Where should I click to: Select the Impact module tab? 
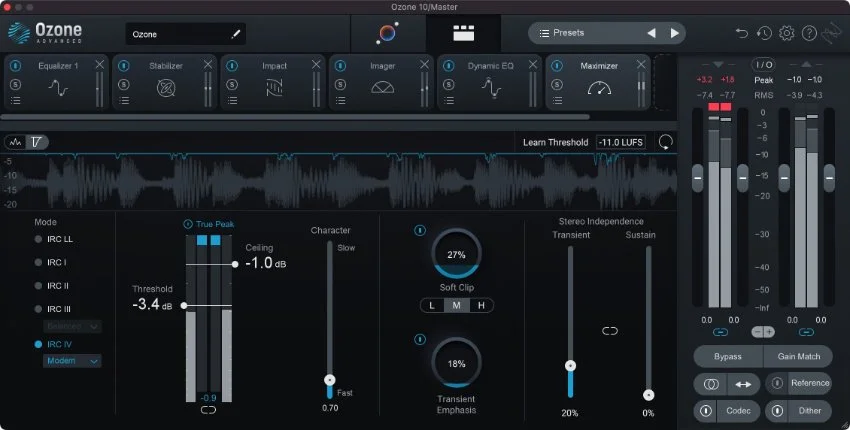273,82
